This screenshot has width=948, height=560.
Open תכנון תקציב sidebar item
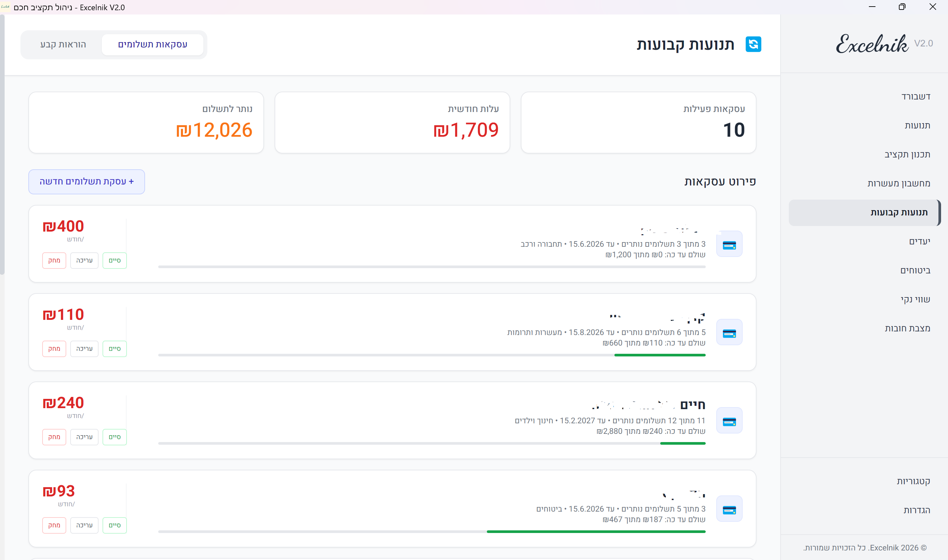pos(907,154)
